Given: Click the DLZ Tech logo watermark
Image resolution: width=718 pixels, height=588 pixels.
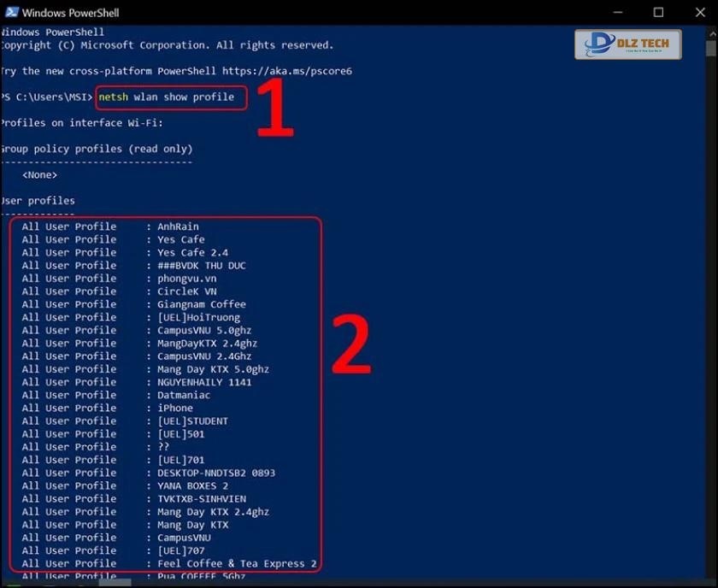Looking at the screenshot, I should pyautogui.click(x=627, y=44).
